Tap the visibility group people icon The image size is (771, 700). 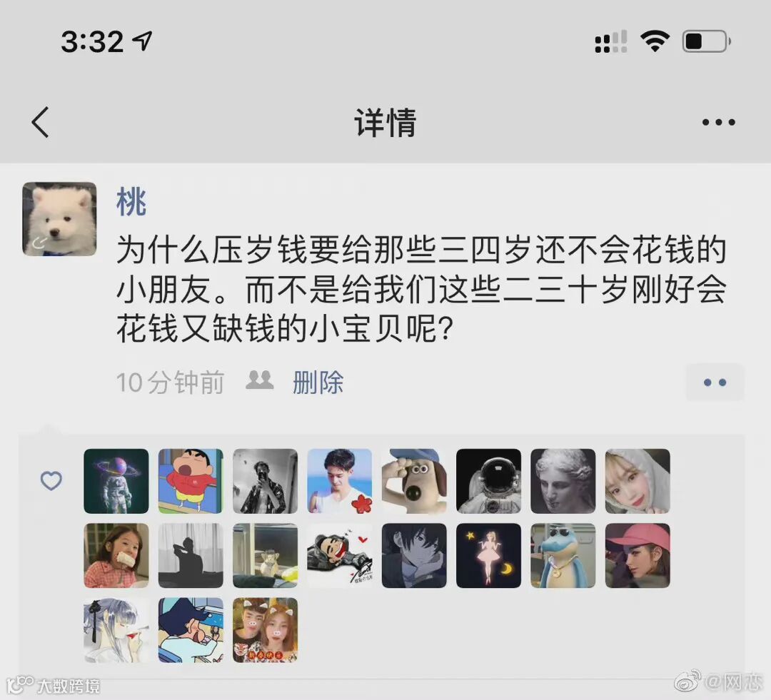[260, 380]
